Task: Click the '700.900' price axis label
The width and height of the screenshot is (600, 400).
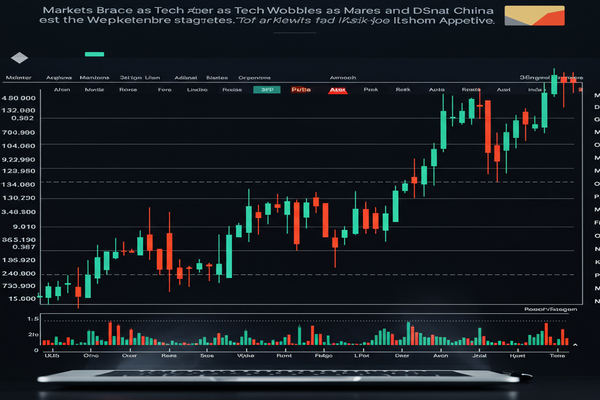Action: coord(18,132)
